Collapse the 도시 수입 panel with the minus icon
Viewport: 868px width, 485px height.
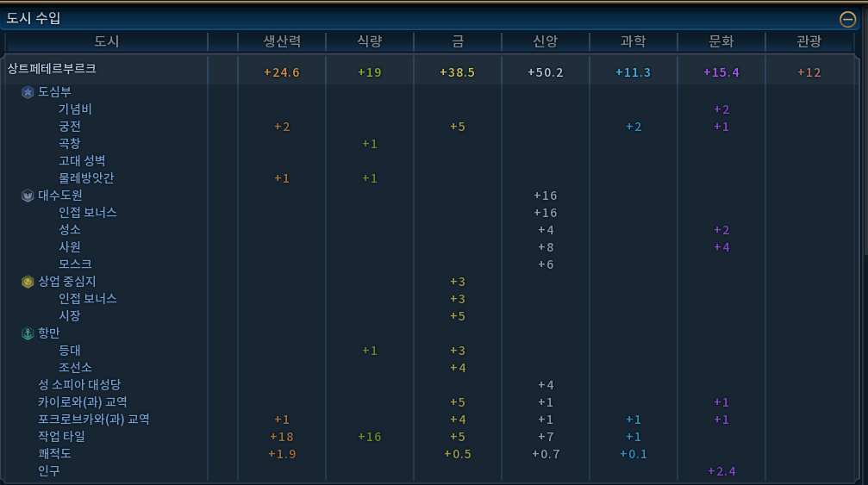(x=847, y=19)
